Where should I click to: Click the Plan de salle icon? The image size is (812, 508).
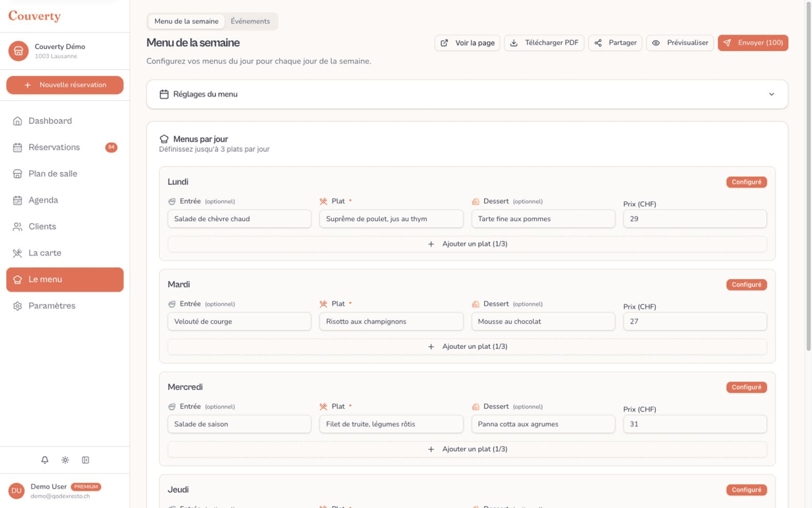pyautogui.click(x=17, y=174)
